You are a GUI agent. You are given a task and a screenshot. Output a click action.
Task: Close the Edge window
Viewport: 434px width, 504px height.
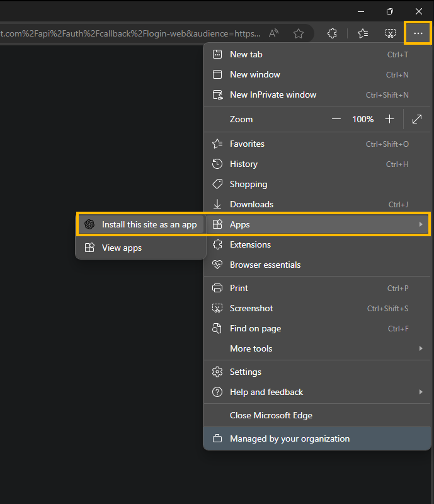point(419,11)
